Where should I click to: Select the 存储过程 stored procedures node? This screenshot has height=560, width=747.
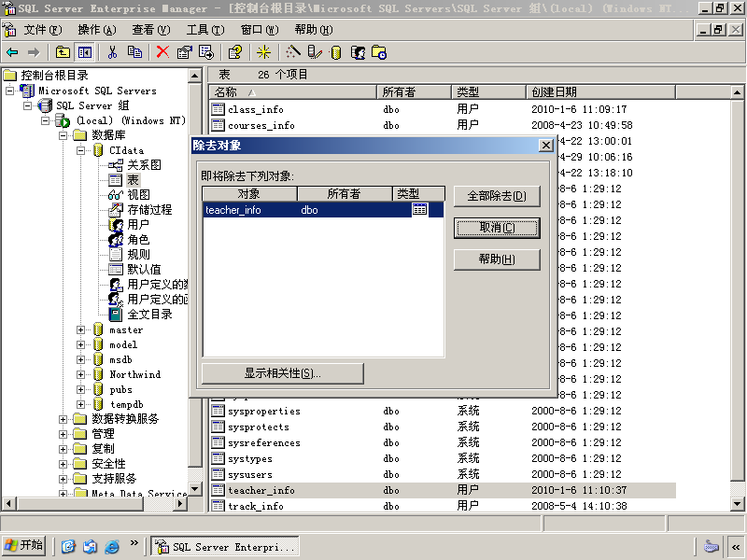[x=149, y=209]
